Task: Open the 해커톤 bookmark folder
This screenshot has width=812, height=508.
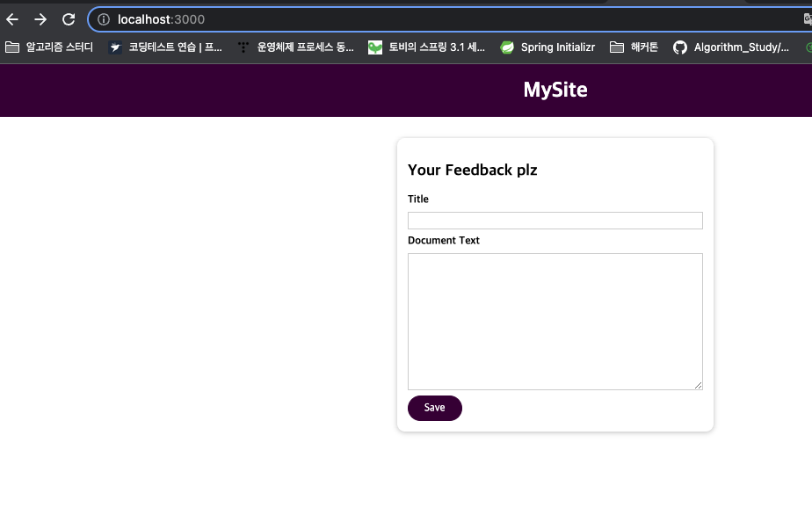Action: point(634,47)
